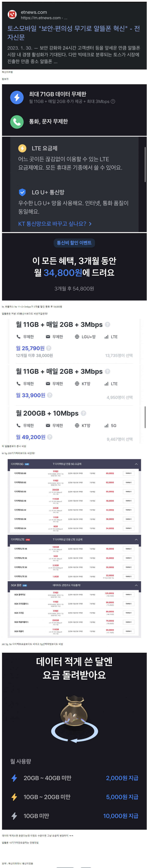Click the etnews site logo icon

tap(12, 14)
